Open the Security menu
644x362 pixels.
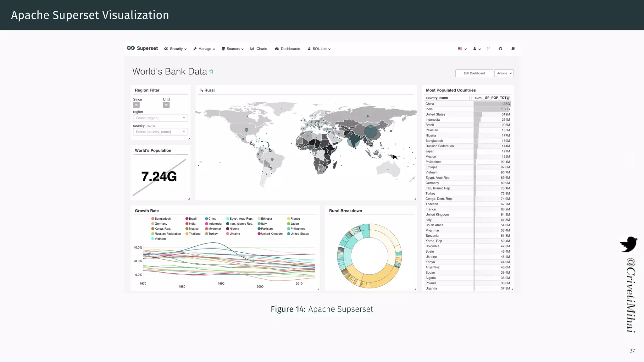(x=175, y=49)
